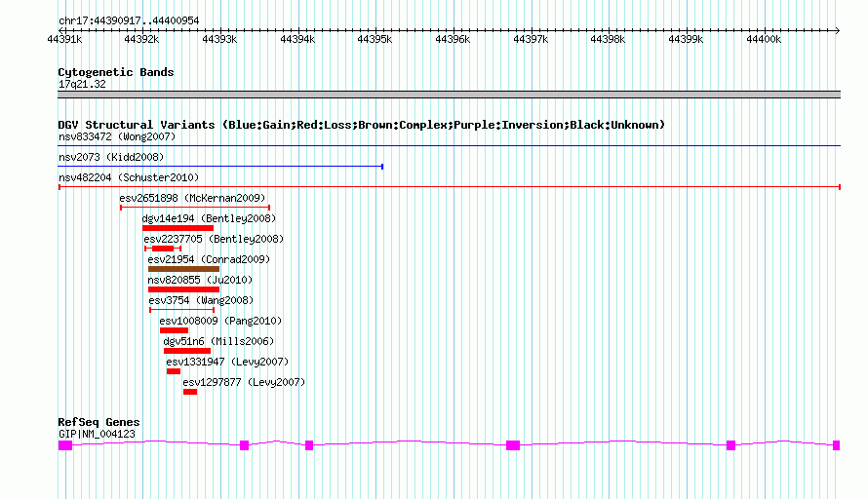Click the 17q21.32 cytogenetic band bar
The image size is (868, 499).
pyautogui.click(x=449, y=95)
